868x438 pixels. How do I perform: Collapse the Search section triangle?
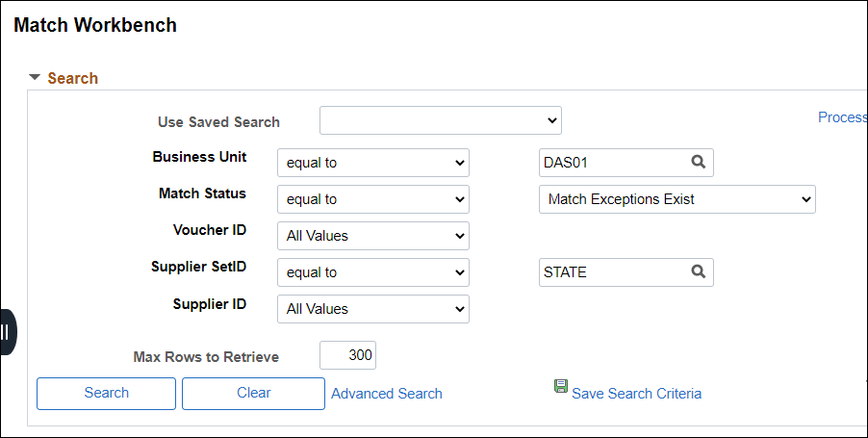pos(35,78)
